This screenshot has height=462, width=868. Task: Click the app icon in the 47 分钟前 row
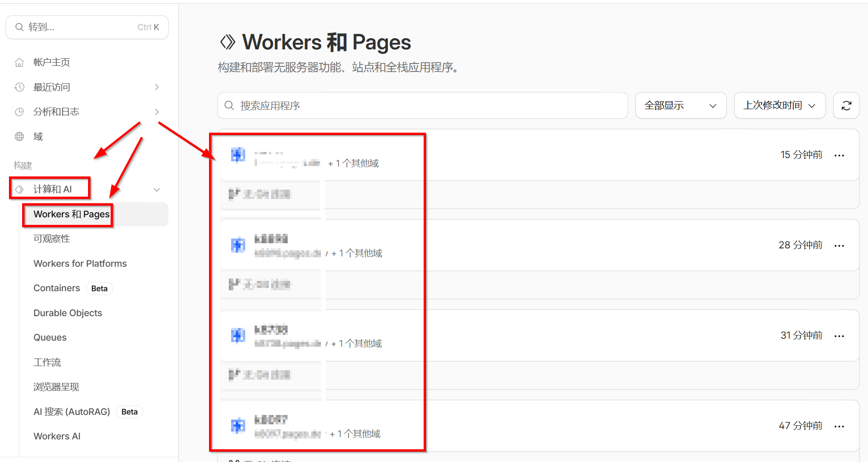click(238, 426)
